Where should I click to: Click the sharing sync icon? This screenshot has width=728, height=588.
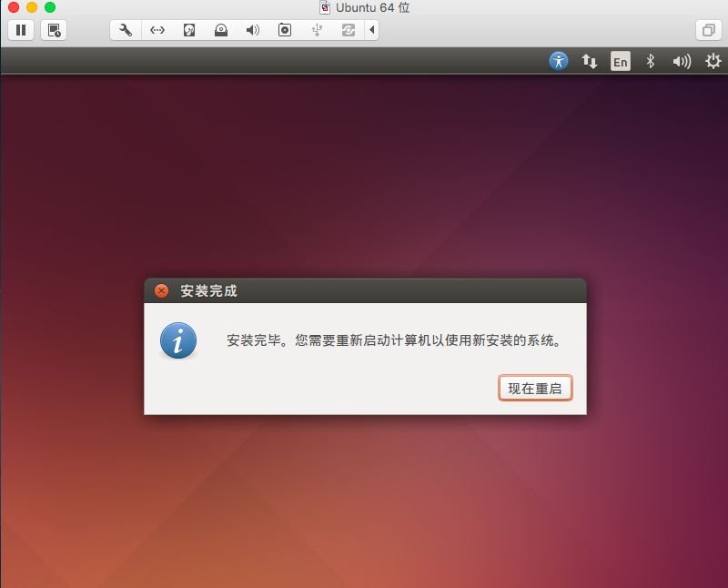(x=349, y=30)
